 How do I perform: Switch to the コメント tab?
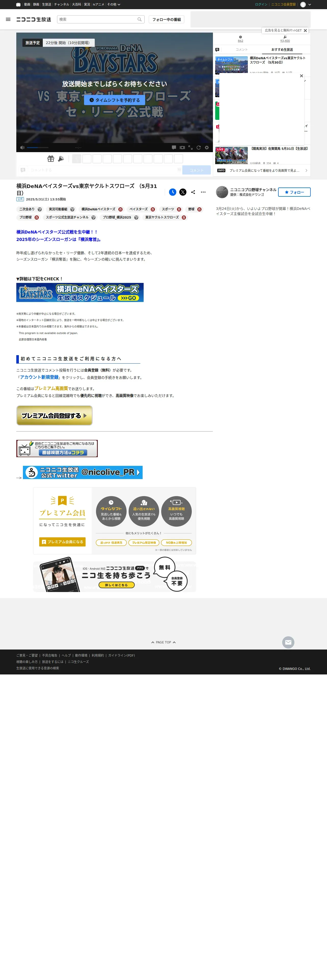point(241,50)
